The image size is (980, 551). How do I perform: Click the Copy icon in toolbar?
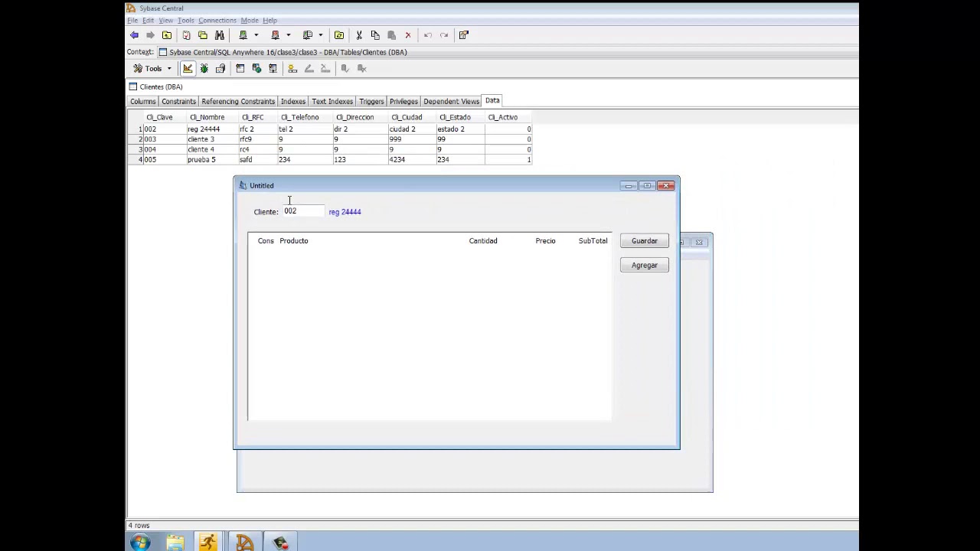375,35
